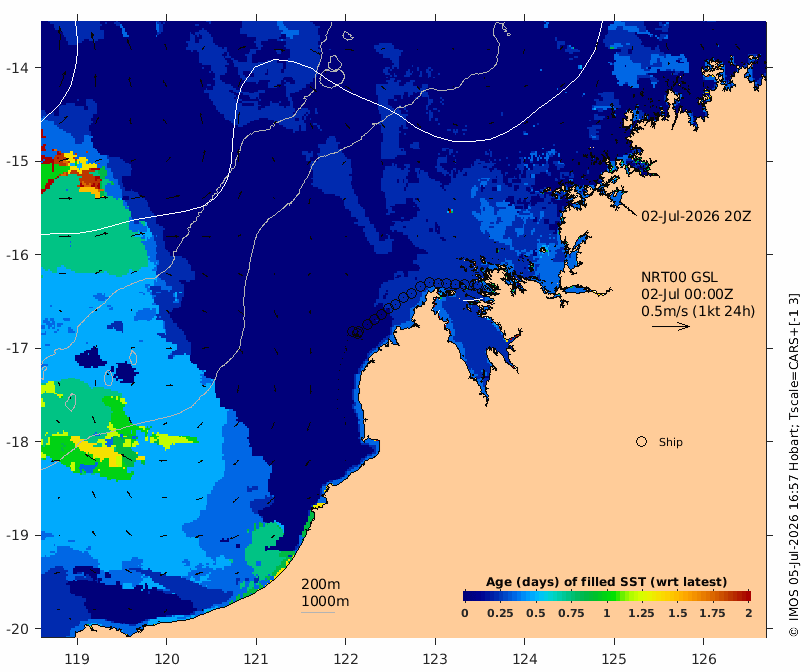Click the red end of colorbar near 2
The height and width of the screenshot is (672, 810).
(x=744, y=596)
